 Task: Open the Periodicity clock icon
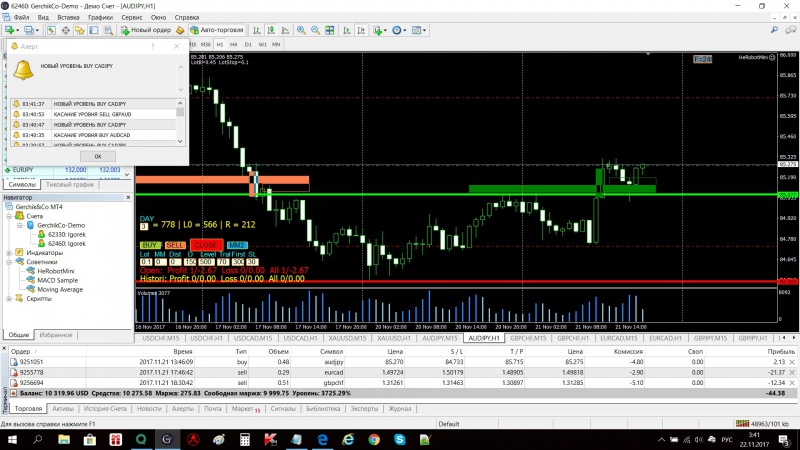(x=396, y=30)
